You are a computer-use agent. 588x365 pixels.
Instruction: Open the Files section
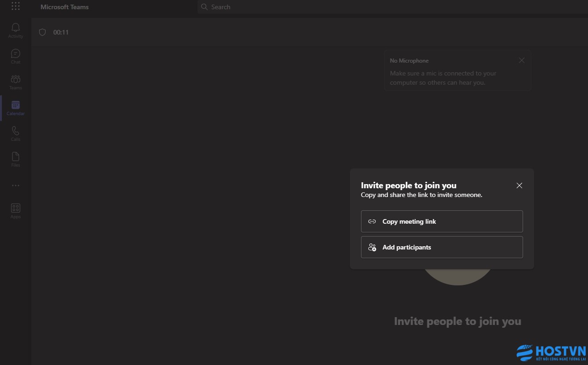pos(16,159)
